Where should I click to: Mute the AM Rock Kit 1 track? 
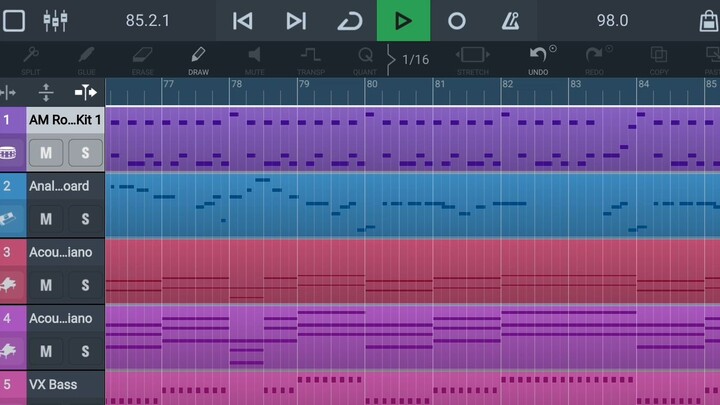click(x=46, y=153)
